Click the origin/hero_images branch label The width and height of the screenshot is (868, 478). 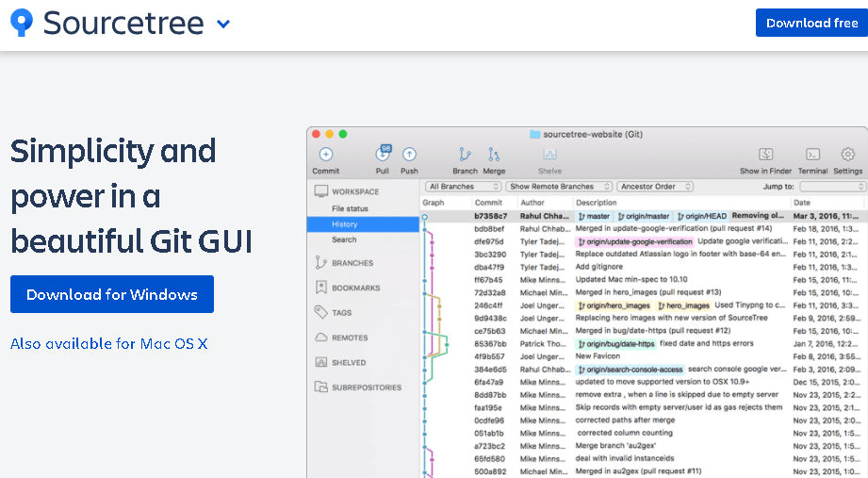[614, 305]
